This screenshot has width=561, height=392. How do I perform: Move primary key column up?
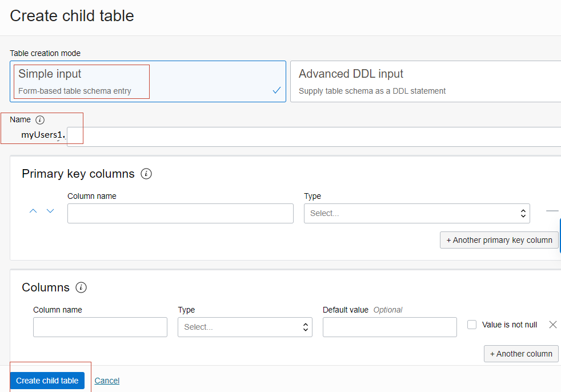tap(33, 211)
